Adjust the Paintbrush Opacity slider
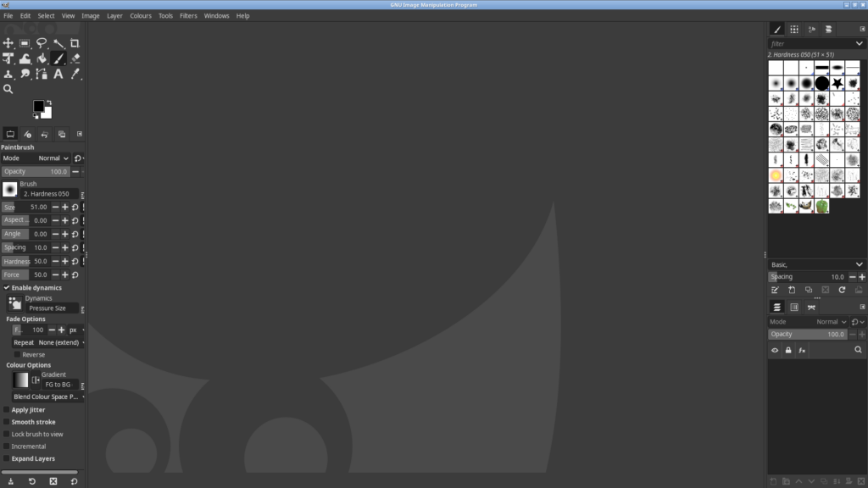Viewport: 868px width, 488px height. (36, 171)
